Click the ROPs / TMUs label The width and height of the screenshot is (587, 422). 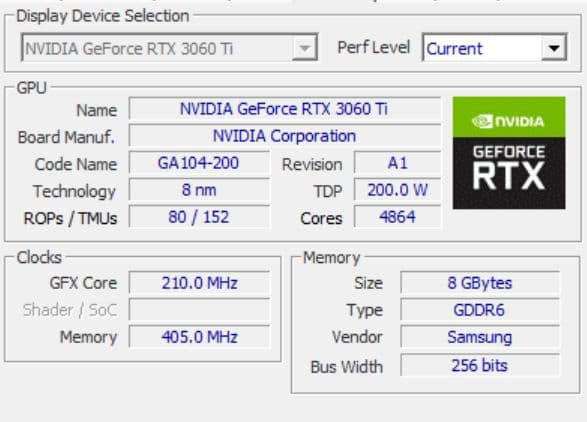(70, 218)
